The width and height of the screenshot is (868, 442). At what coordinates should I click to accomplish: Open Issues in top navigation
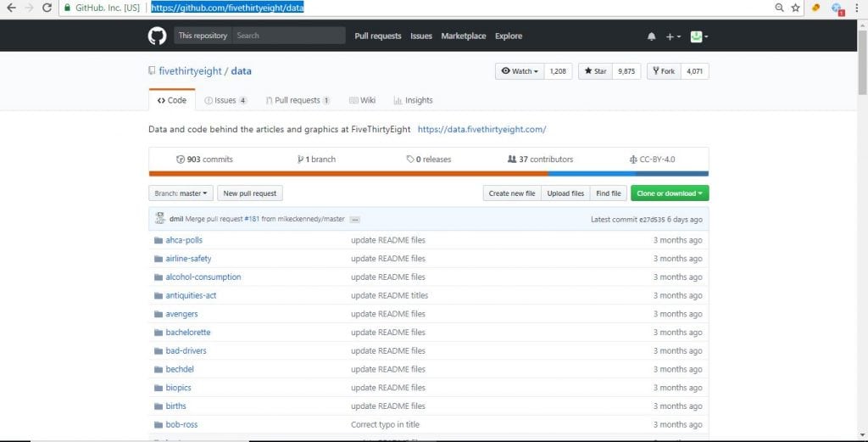click(x=421, y=36)
